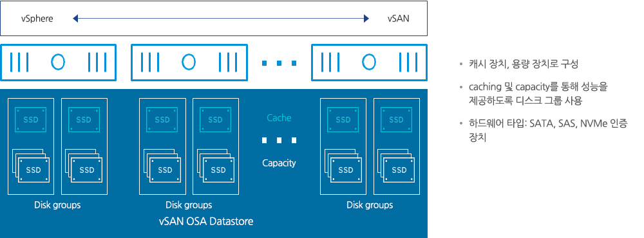Screen dimensions: 644x238
Task: Click the vSAN label in top bar
Action: point(398,19)
